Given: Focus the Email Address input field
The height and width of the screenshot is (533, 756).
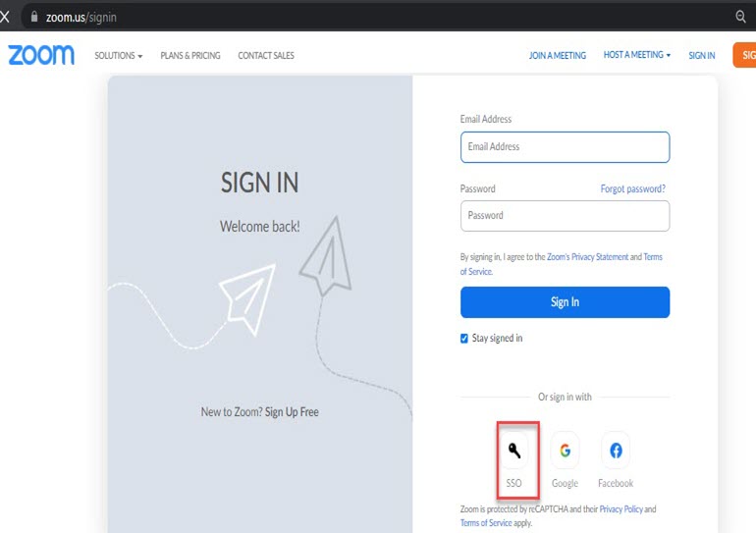Looking at the screenshot, I should [x=565, y=147].
